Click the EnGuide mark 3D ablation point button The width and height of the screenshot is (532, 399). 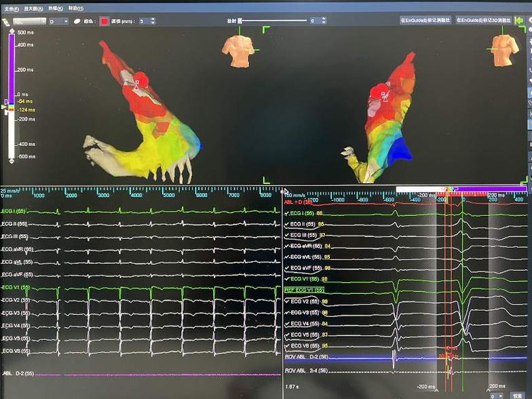(x=484, y=20)
